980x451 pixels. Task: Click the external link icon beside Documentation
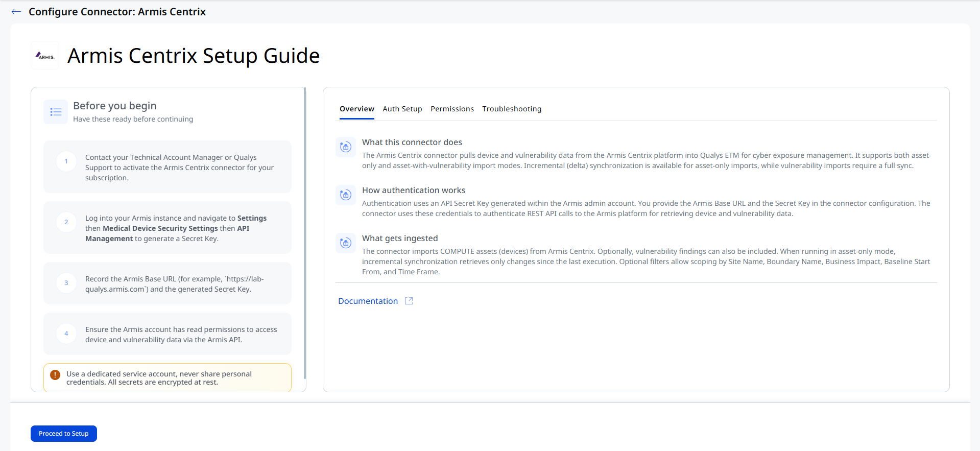tap(409, 301)
